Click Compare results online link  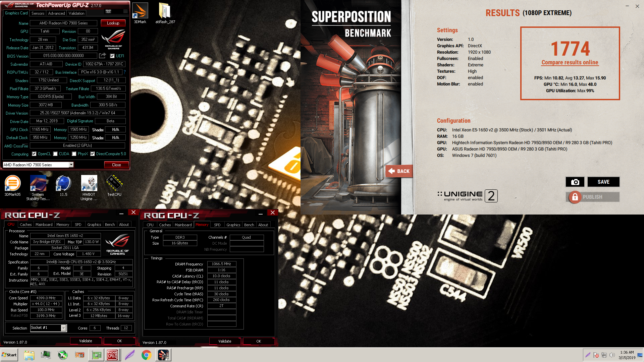coord(570,62)
